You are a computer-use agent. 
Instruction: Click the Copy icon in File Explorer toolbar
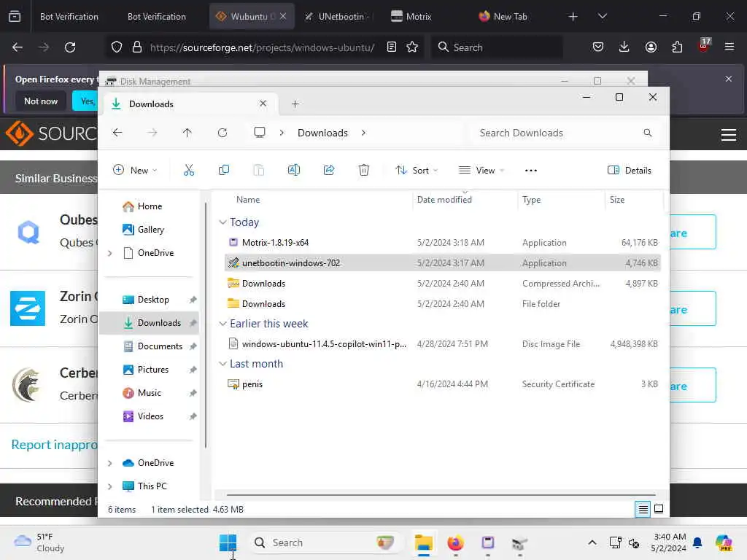(x=223, y=170)
